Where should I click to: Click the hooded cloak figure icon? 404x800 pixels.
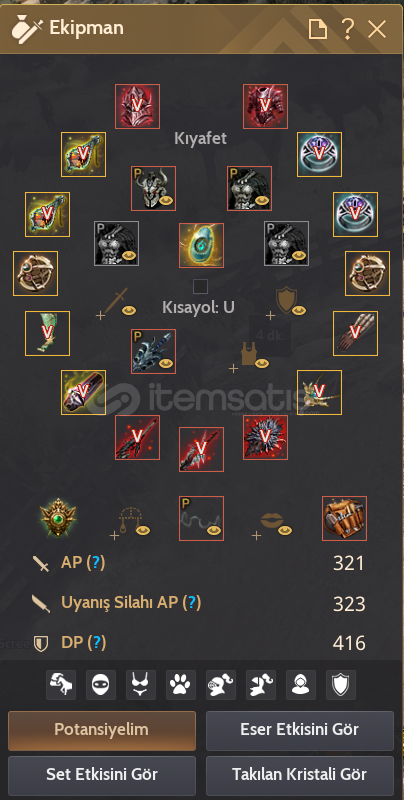coord(301,685)
